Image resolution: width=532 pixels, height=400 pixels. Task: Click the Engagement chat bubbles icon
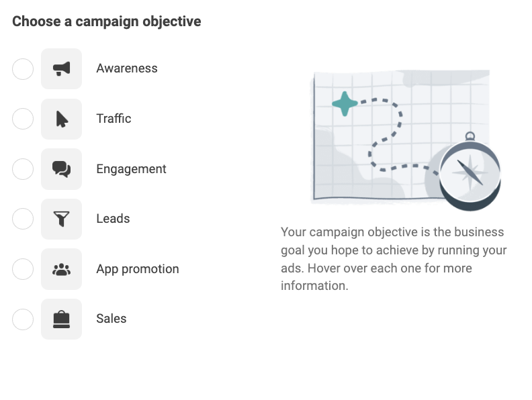click(x=61, y=169)
